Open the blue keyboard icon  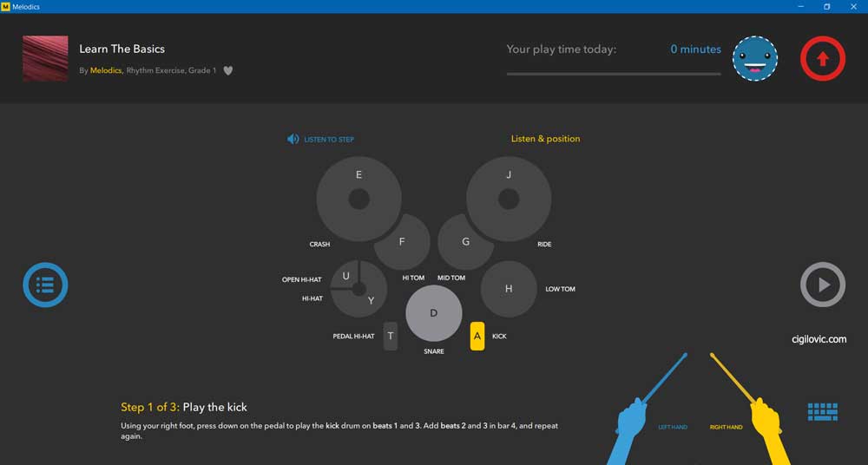click(822, 410)
